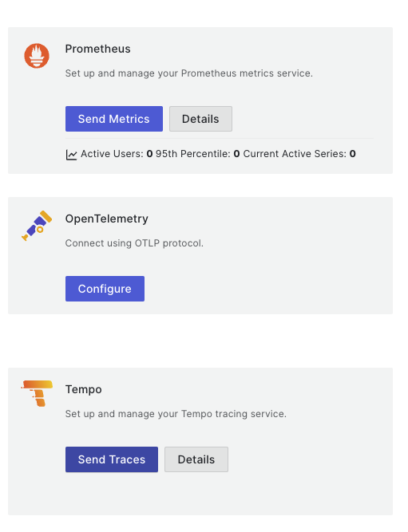
Task: Click the 'Connect using OTLP protocol' text
Action: pyautogui.click(x=134, y=243)
